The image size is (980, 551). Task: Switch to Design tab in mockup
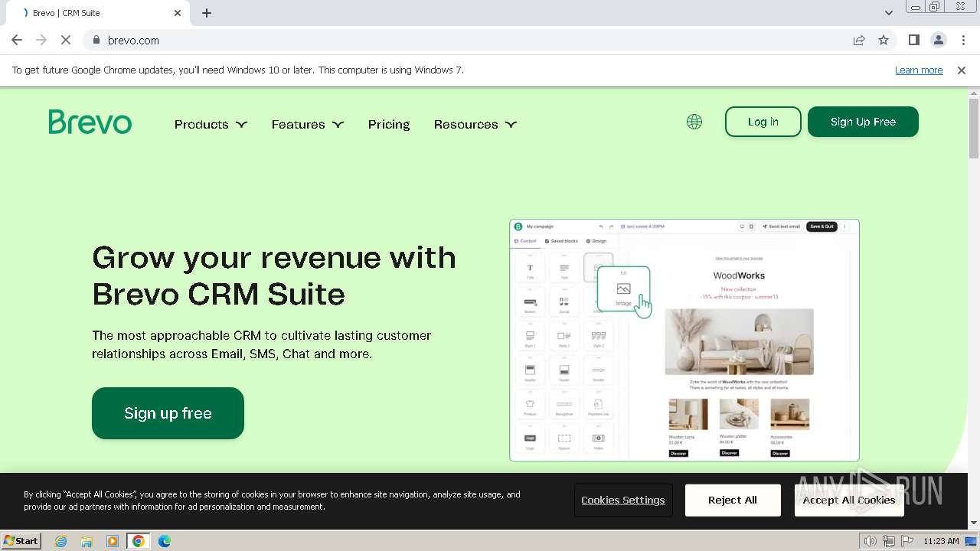point(596,241)
